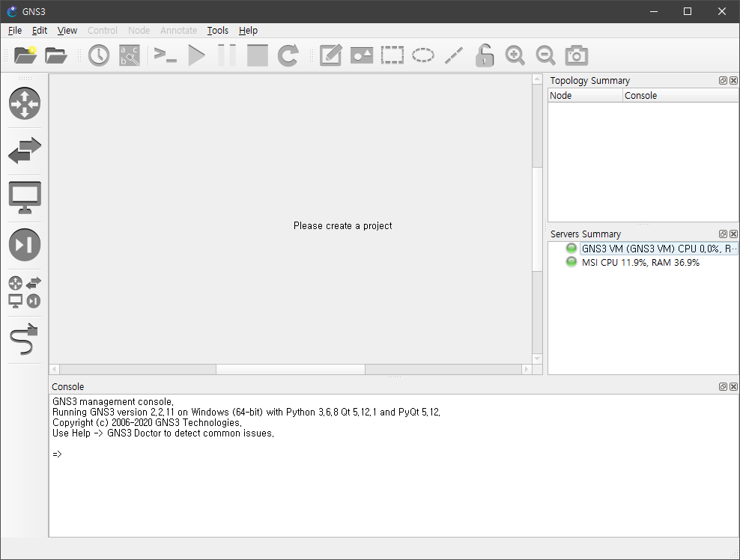740x560 pixels.
Task: Click the Zoom out magnifier
Action: (545, 55)
